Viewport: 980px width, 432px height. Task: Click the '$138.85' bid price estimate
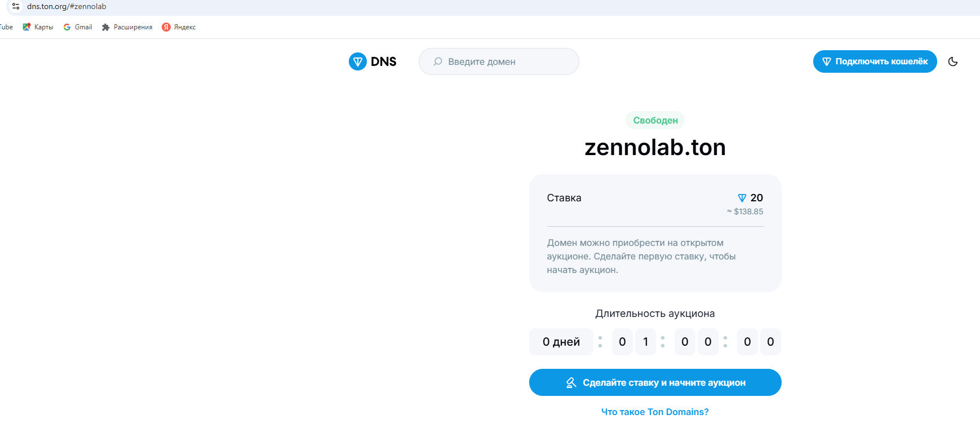pyautogui.click(x=748, y=211)
